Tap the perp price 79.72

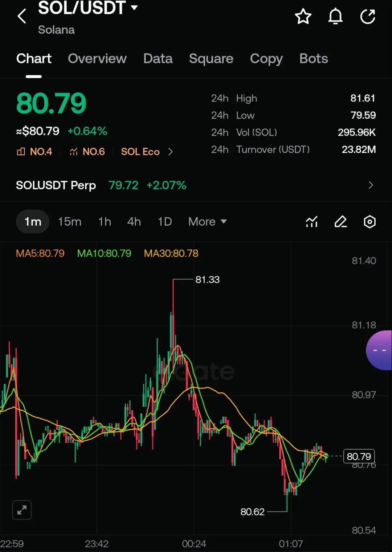123,185
